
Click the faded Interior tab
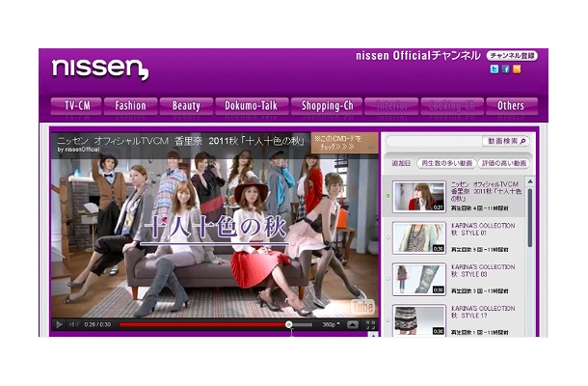coord(391,106)
